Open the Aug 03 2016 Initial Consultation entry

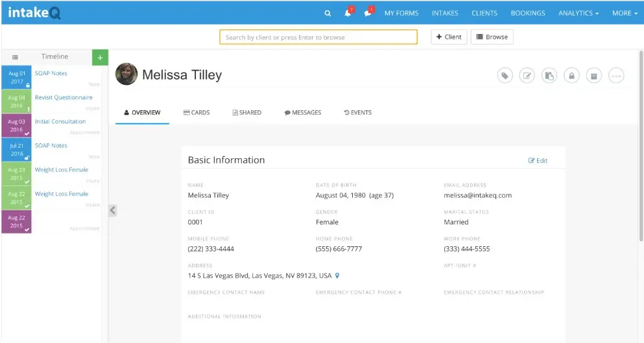click(x=60, y=122)
